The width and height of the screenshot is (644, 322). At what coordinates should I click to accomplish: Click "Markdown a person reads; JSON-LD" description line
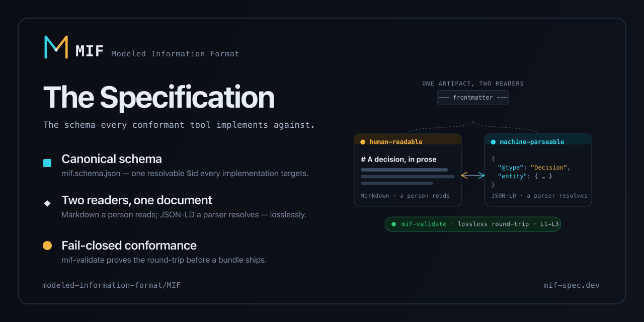click(x=184, y=215)
